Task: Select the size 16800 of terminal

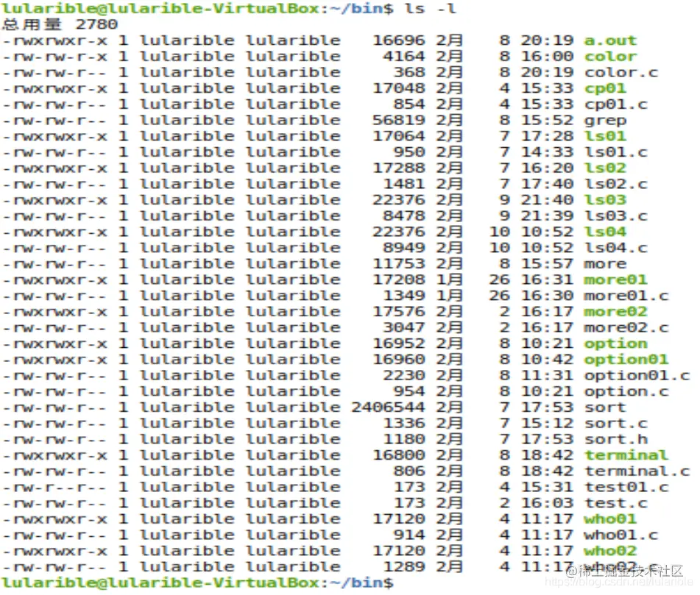Action: point(399,455)
